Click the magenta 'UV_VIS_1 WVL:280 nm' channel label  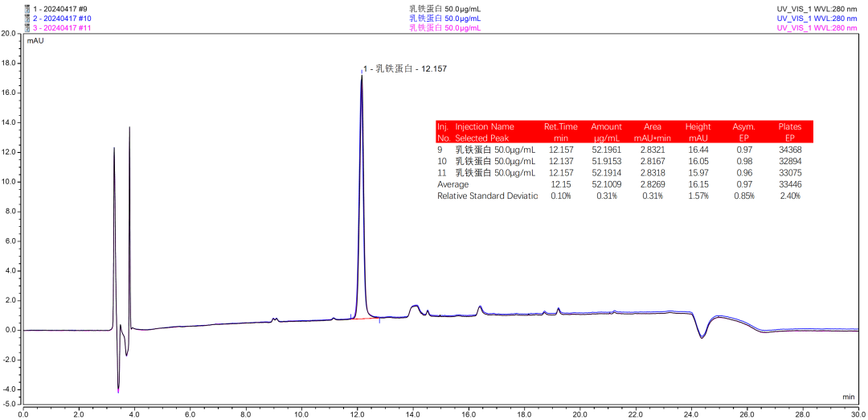[817, 27]
